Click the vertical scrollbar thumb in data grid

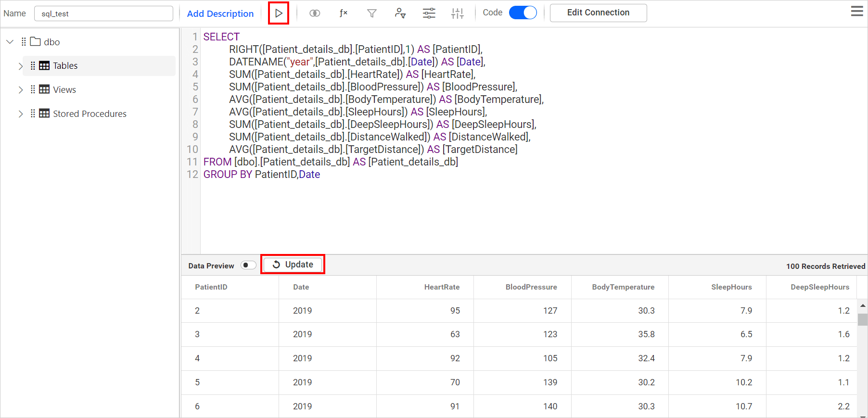(862, 319)
